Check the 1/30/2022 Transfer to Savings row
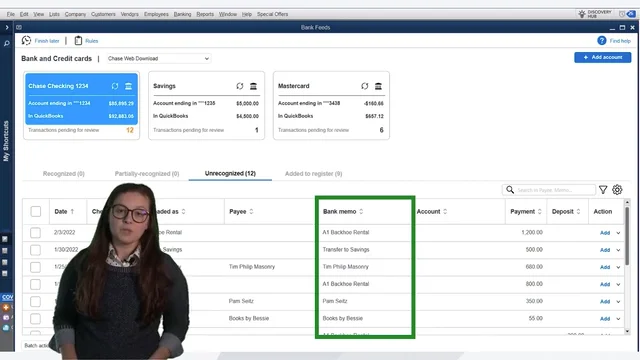640x360 pixels. pos(36,250)
